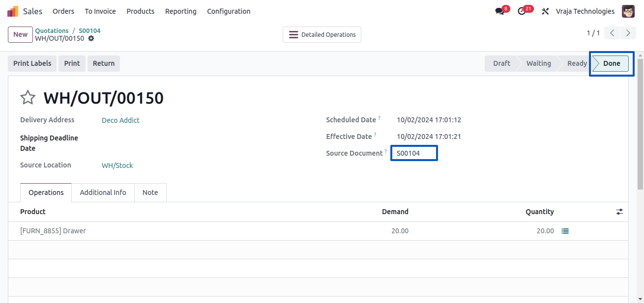This screenshot has width=644, height=303.
Task: Switch to the Note tab
Action: pyautogui.click(x=150, y=193)
